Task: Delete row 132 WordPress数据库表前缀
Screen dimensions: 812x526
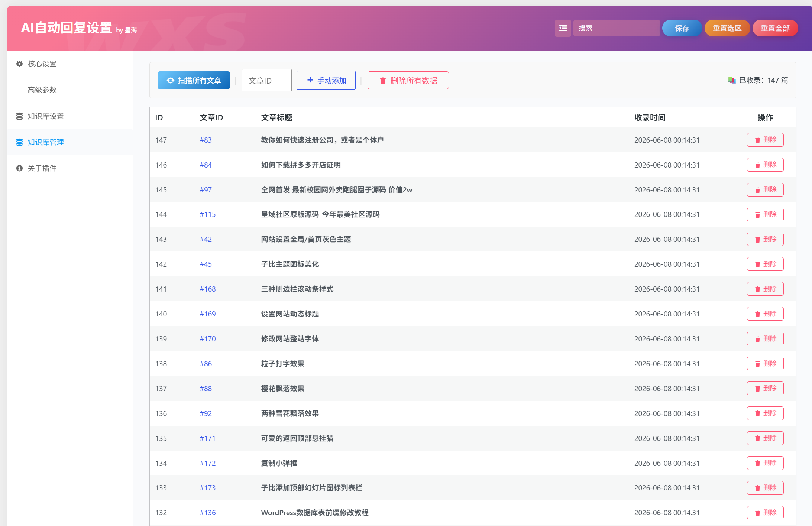Action: pos(765,513)
